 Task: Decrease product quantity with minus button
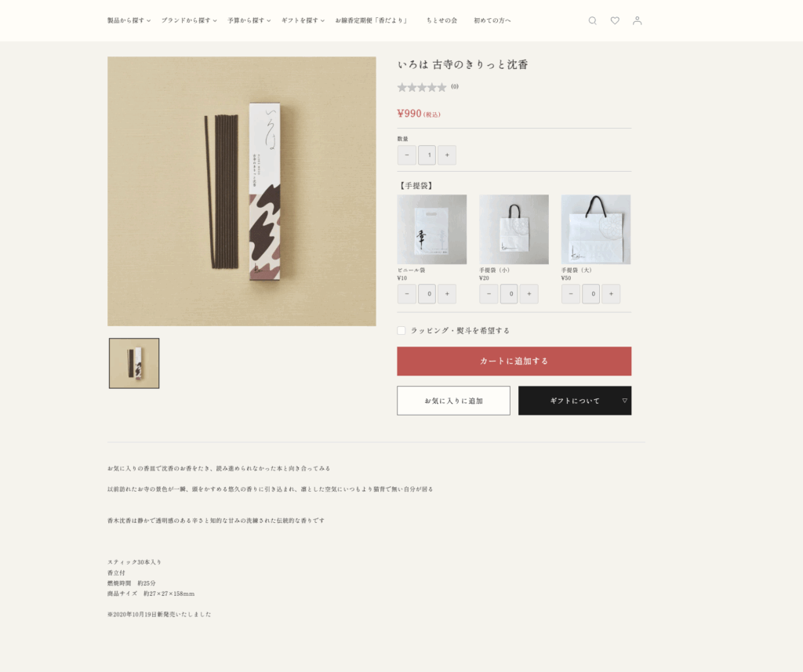tap(407, 155)
